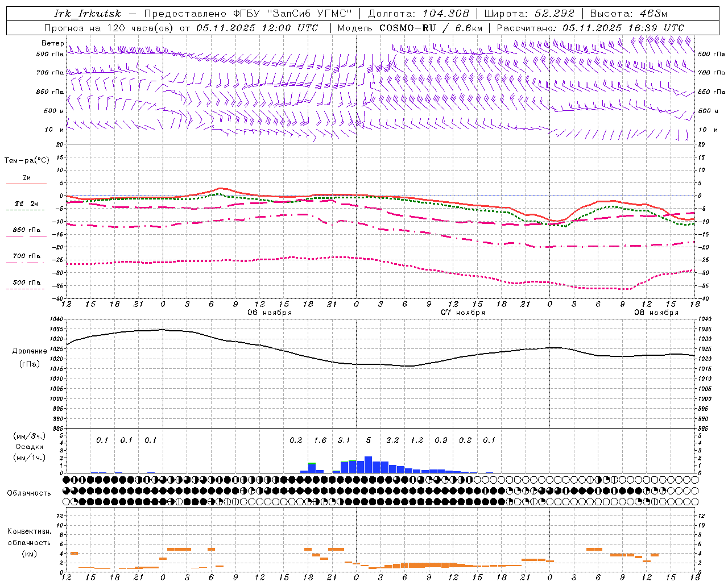Click the '(км)' convective cloud unit label
The image size is (728, 582).
pos(29,554)
